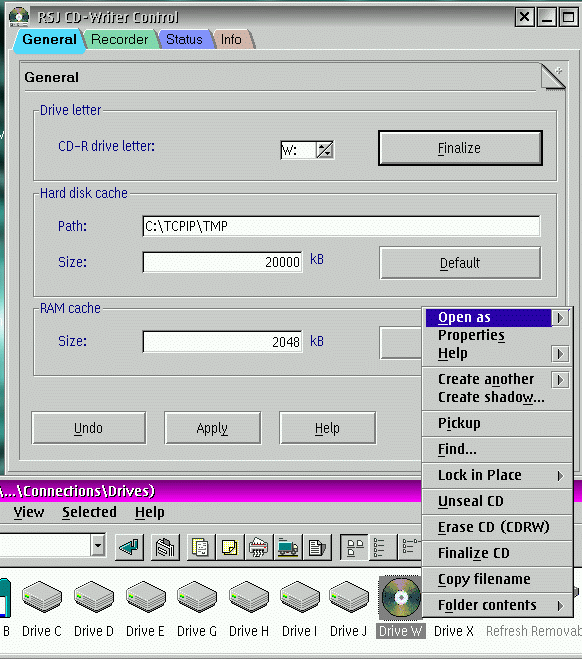Click the hard disk cache Path field

(341, 226)
